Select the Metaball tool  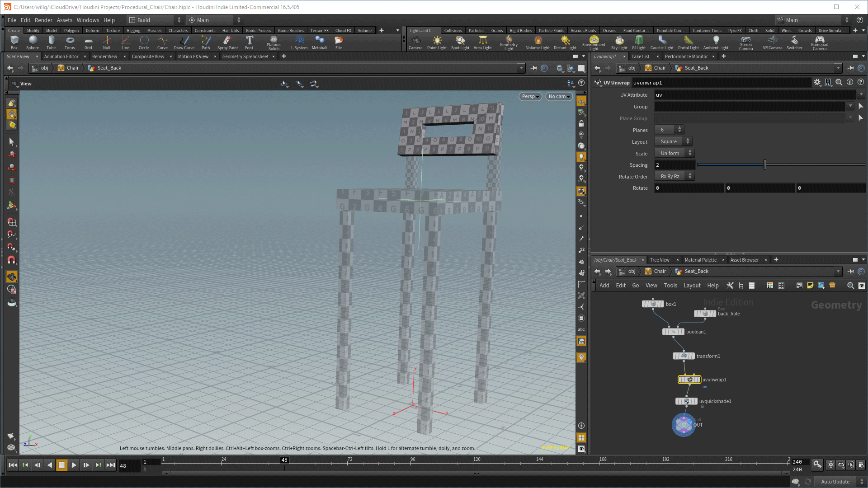(x=320, y=42)
